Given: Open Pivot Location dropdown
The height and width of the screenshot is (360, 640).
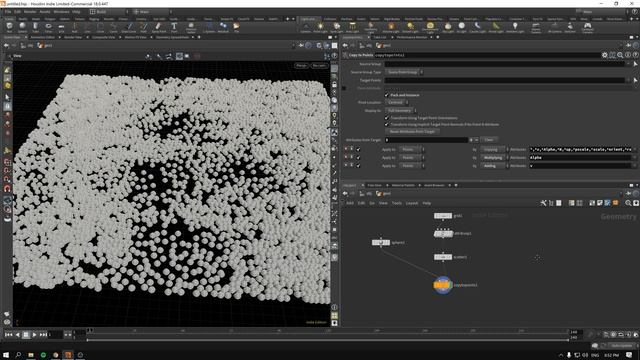Looking at the screenshot, I should coord(397,102).
